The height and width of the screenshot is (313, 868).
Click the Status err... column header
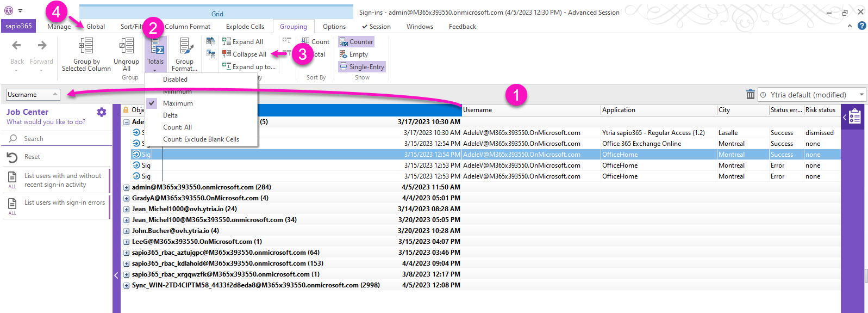tap(786, 110)
